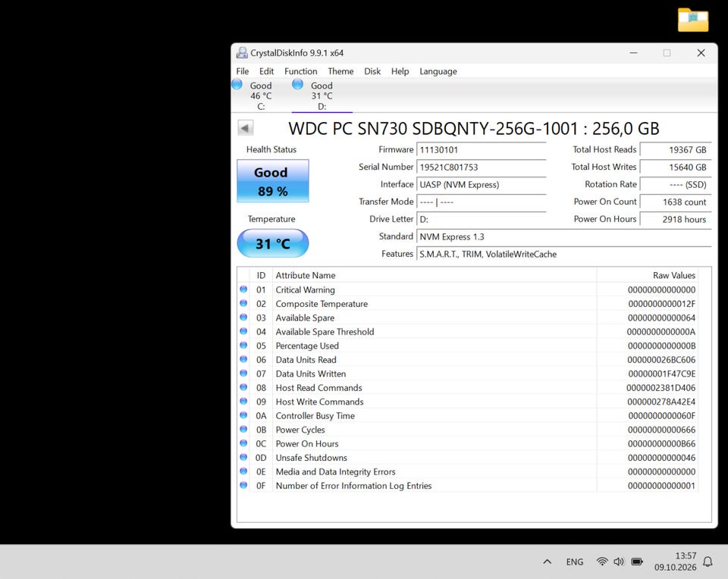Open the notification bell in the taskbar
The height and width of the screenshot is (579, 728).
[708, 562]
